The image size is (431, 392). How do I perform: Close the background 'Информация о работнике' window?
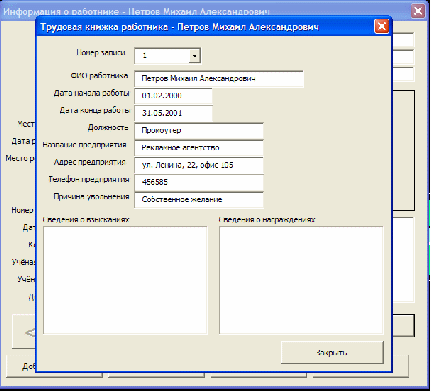coord(418,11)
